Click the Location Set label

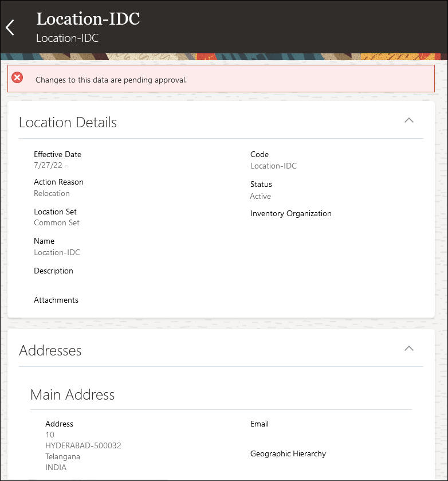55,212
